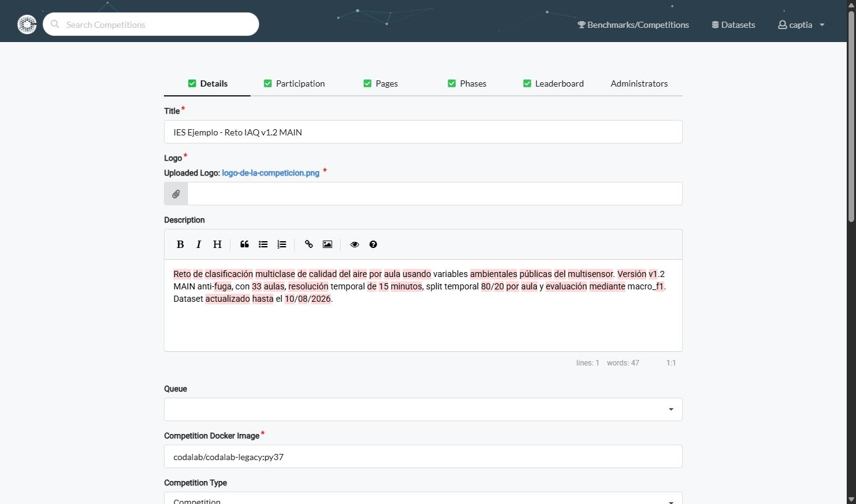The image size is (856, 504).
Task: Insert a blockquote in description
Action: click(244, 244)
